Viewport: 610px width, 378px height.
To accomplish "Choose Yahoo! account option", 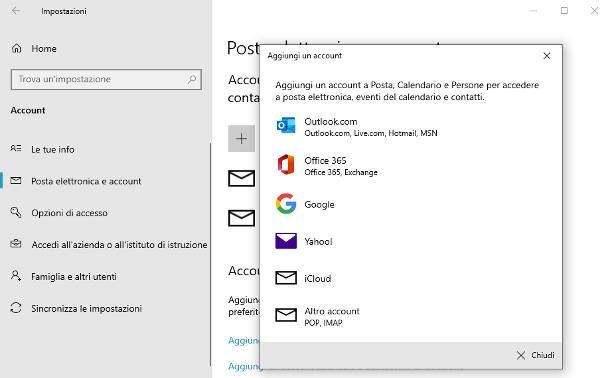I will coord(410,241).
